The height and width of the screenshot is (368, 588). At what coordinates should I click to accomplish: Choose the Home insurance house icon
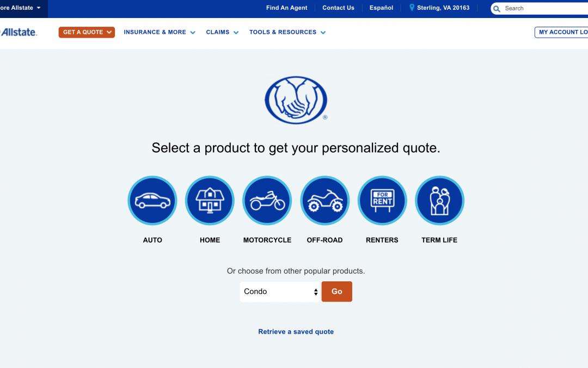click(210, 201)
